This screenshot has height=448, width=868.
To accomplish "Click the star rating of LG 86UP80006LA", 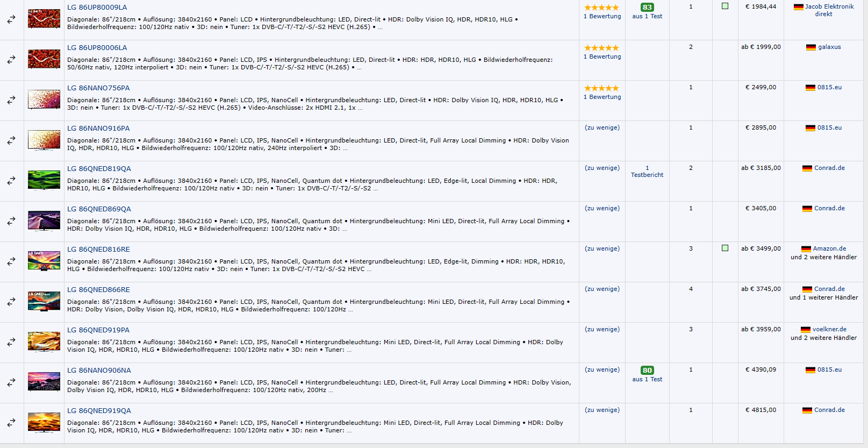I will pyautogui.click(x=601, y=48).
